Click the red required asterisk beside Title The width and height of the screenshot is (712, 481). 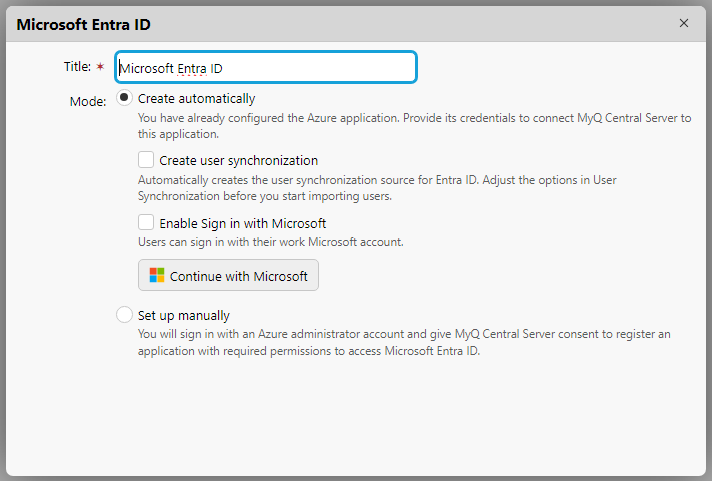click(x=100, y=67)
